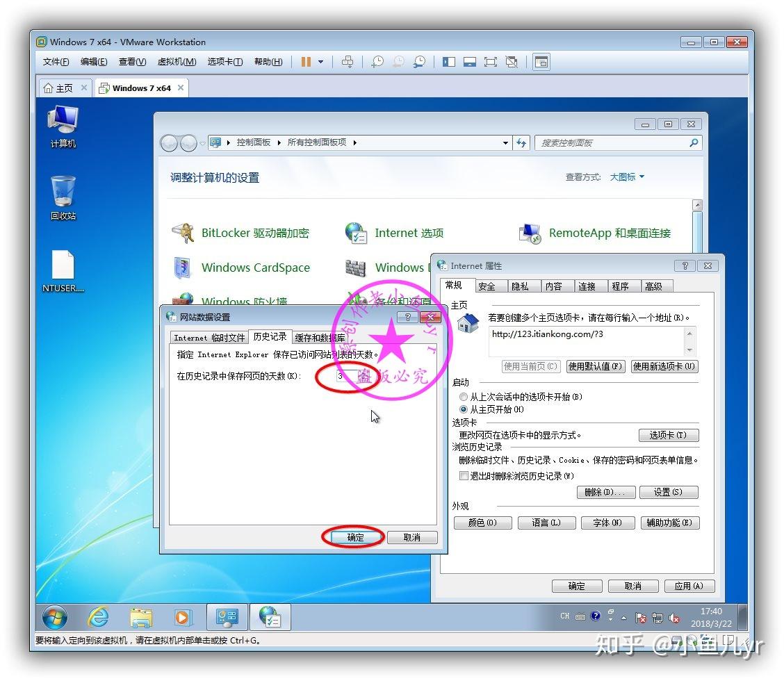Cancel the 网站数据设置 dialog
The height and width of the screenshot is (681, 784).
click(412, 537)
